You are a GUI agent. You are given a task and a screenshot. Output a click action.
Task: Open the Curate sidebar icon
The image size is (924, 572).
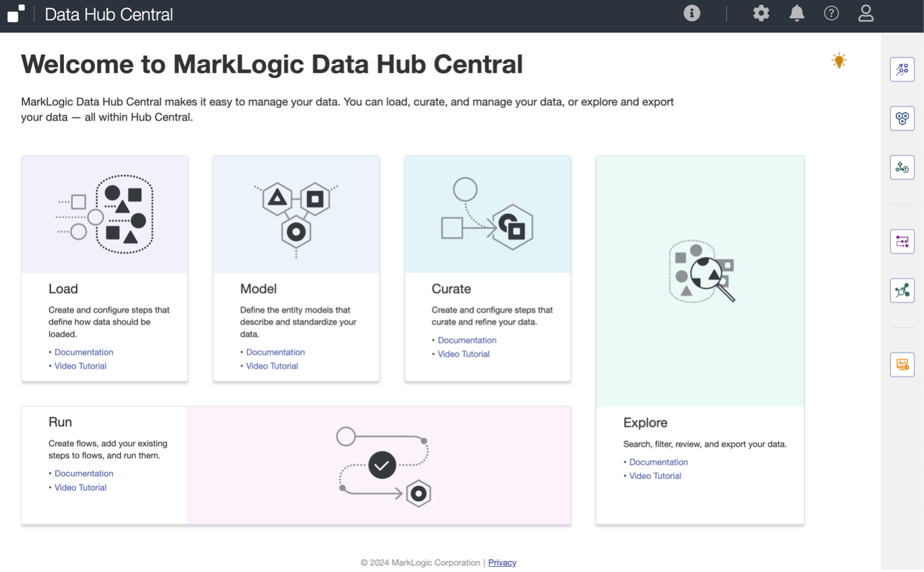pyautogui.click(x=902, y=168)
